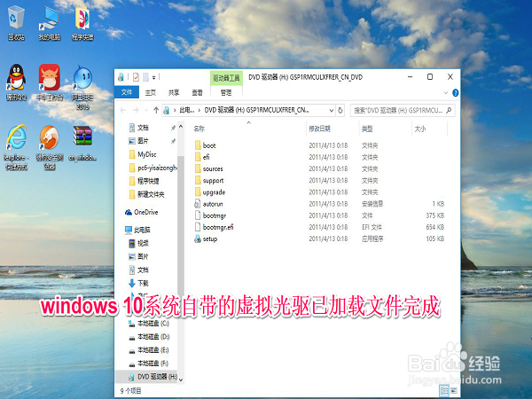Refresh the current folder view
This screenshot has height=399, width=532.
(340, 110)
